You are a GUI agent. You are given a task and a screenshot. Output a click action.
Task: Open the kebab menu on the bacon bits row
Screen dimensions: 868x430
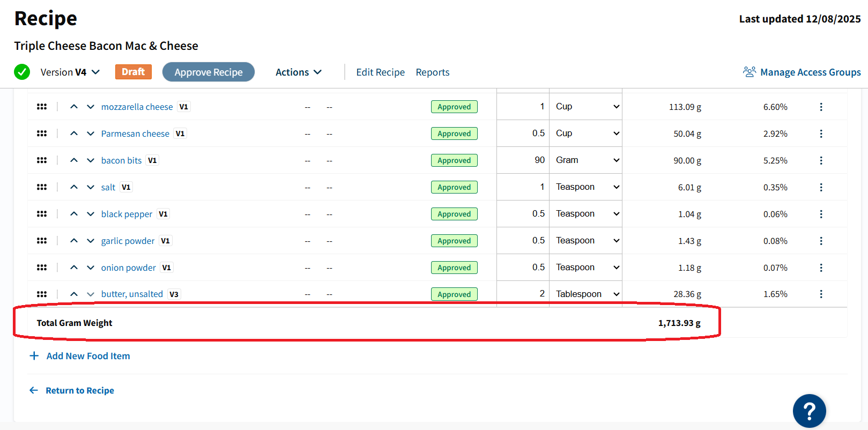click(821, 160)
